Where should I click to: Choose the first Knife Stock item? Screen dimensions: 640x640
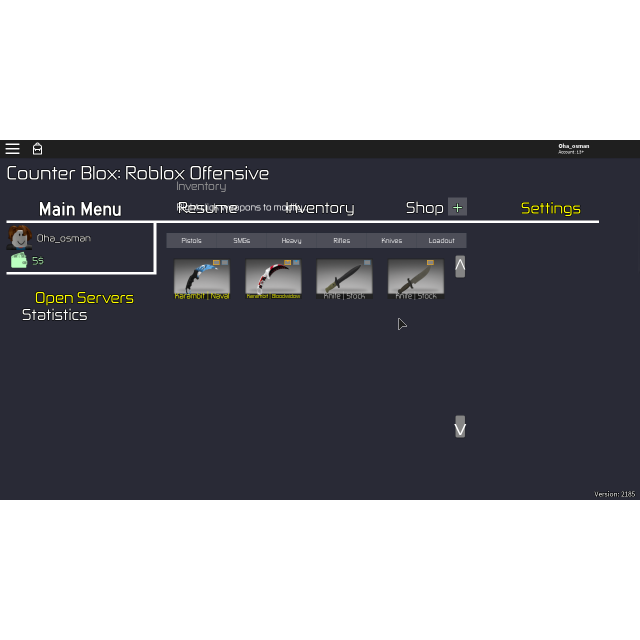(x=344, y=278)
